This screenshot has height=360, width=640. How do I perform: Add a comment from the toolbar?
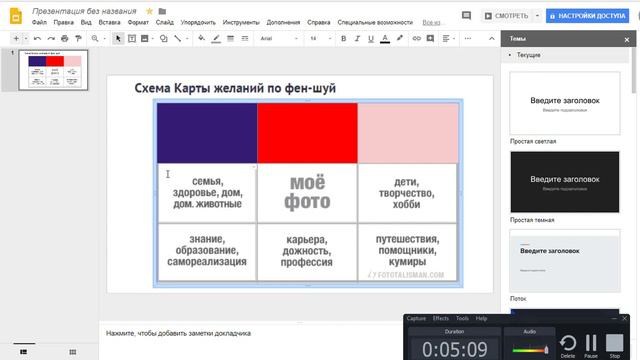click(x=430, y=38)
